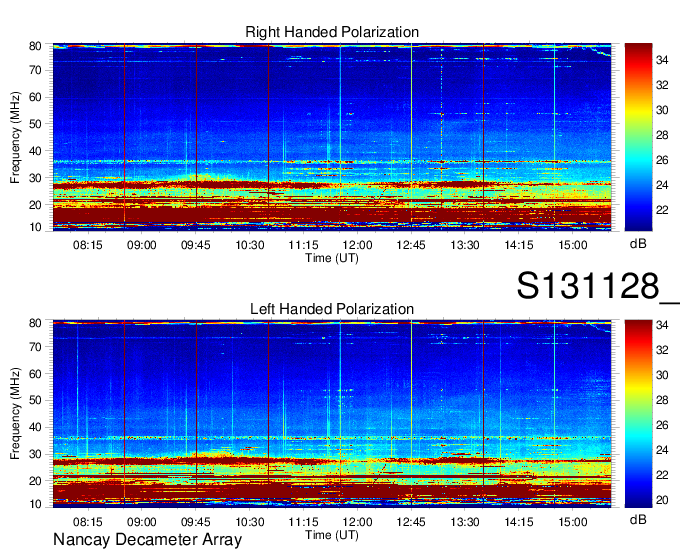Click 80 MHz tick on right-handed plot

pyautogui.click(x=35, y=46)
